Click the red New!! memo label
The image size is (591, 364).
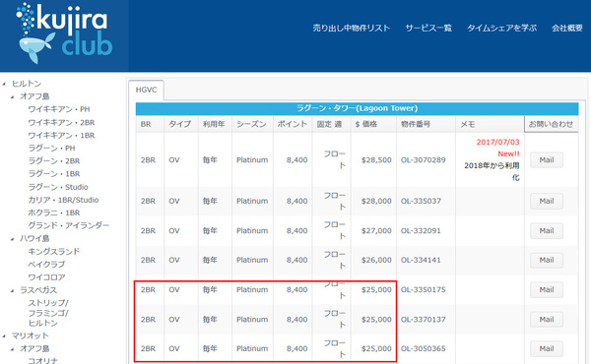pos(508,153)
